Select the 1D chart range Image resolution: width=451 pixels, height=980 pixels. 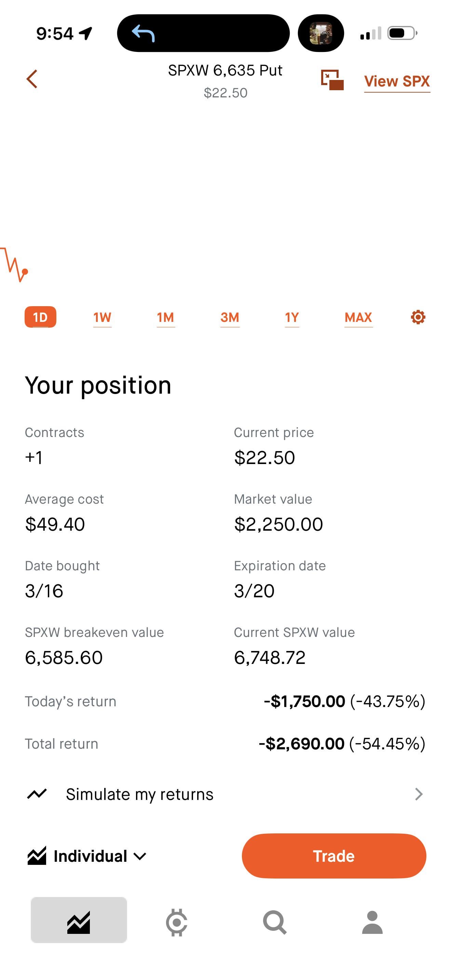(x=40, y=317)
